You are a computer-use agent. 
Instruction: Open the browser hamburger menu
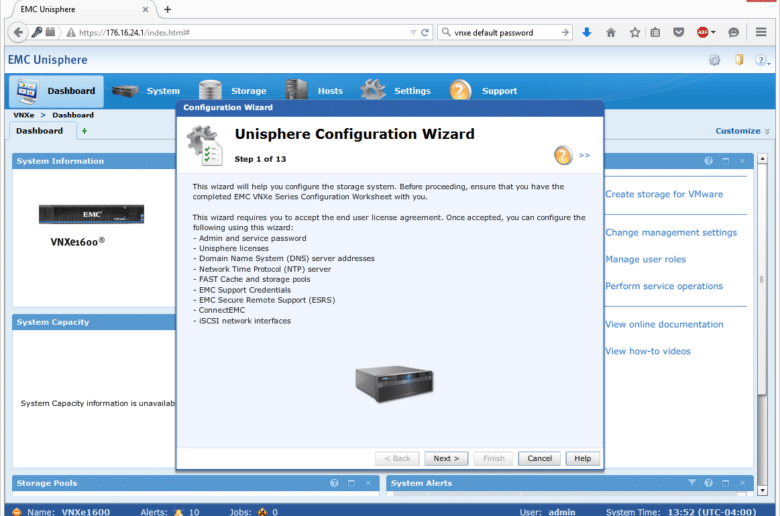point(761,32)
